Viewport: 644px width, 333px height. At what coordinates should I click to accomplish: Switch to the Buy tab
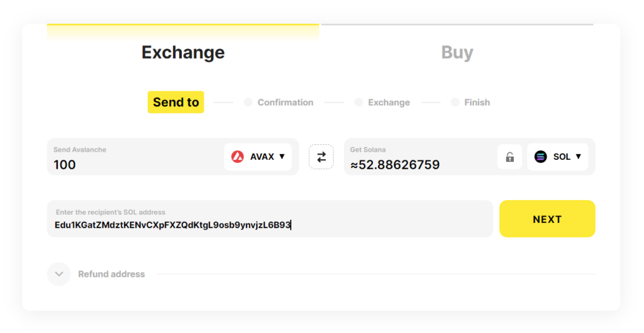pos(457,52)
